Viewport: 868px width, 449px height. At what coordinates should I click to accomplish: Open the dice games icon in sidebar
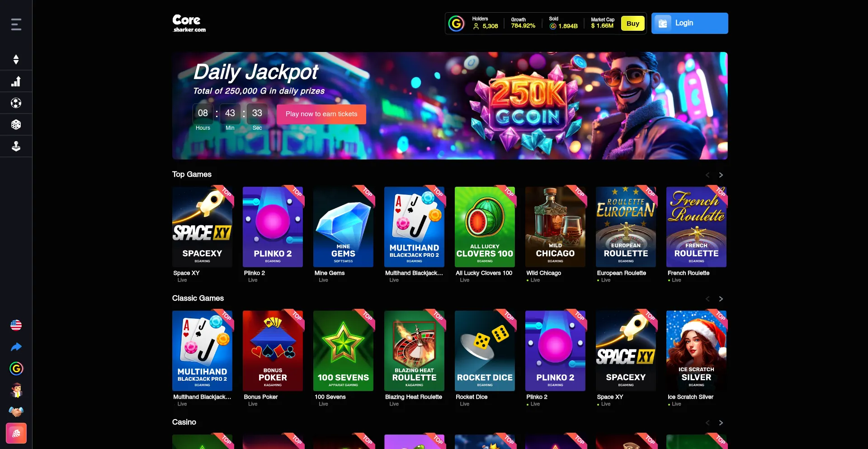pyautogui.click(x=16, y=125)
